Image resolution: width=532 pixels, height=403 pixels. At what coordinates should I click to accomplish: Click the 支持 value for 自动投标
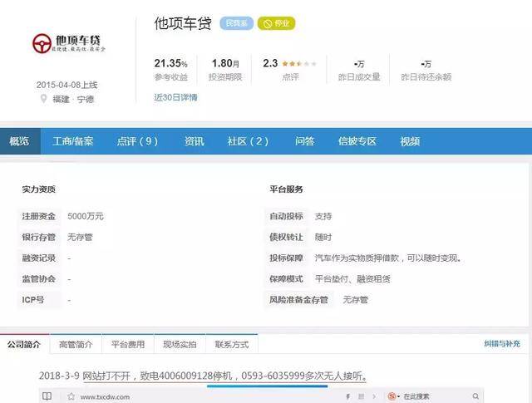point(323,216)
